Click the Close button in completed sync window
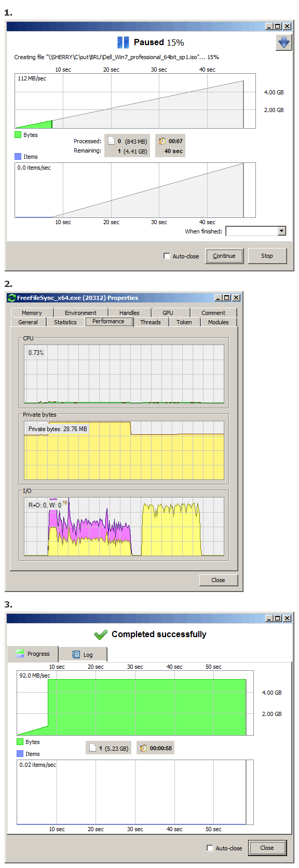The height and width of the screenshot is (868, 299). click(x=267, y=848)
